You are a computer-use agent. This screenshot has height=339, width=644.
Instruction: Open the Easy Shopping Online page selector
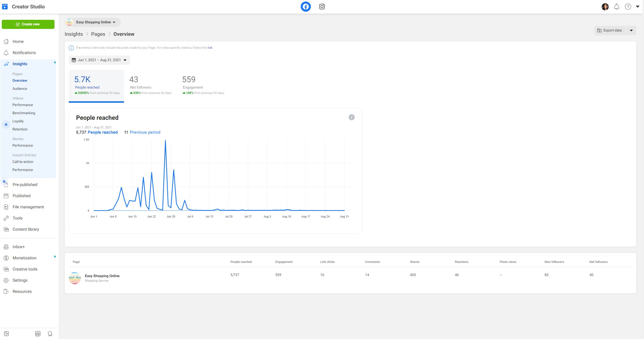pos(93,22)
